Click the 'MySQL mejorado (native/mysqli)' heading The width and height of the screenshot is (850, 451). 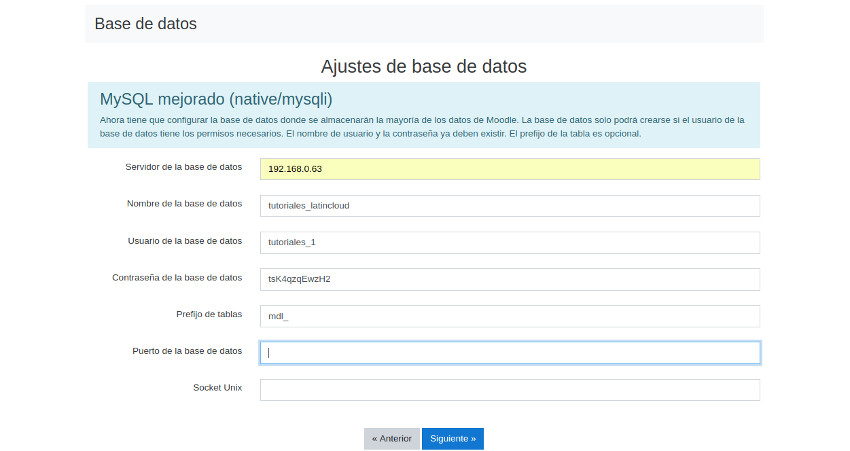216,99
